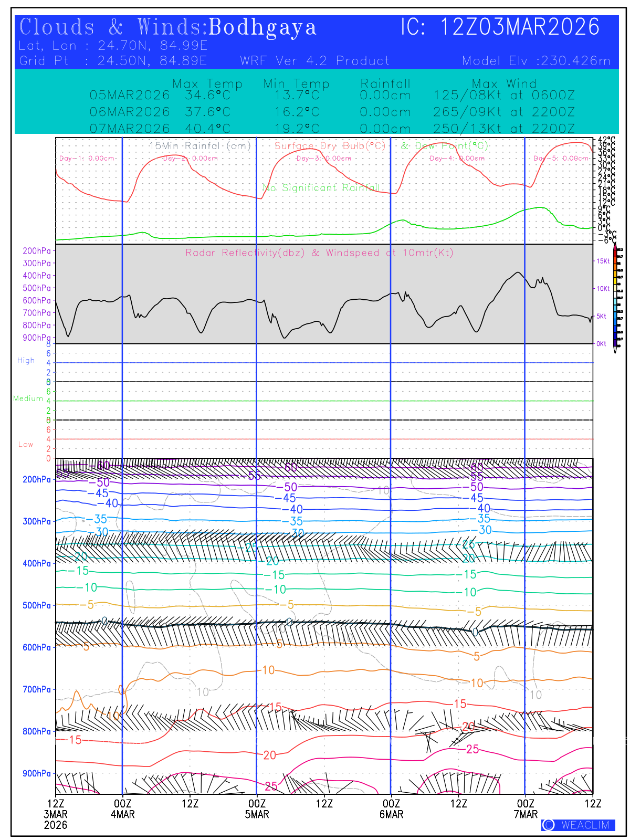Screen dimensions: 630x840
Task: Select the IC: 12Z03MAR2026 timestamp
Action: tap(500, 27)
